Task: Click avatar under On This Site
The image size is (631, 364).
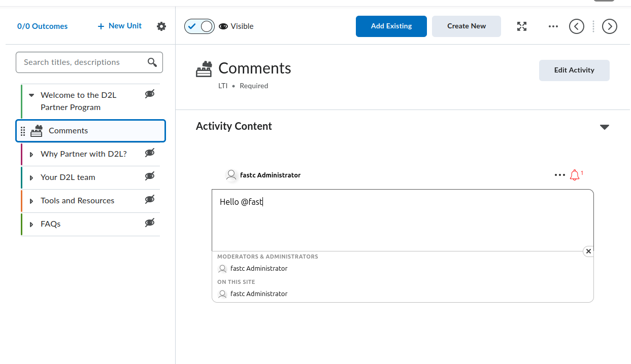Action: coord(222,294)
